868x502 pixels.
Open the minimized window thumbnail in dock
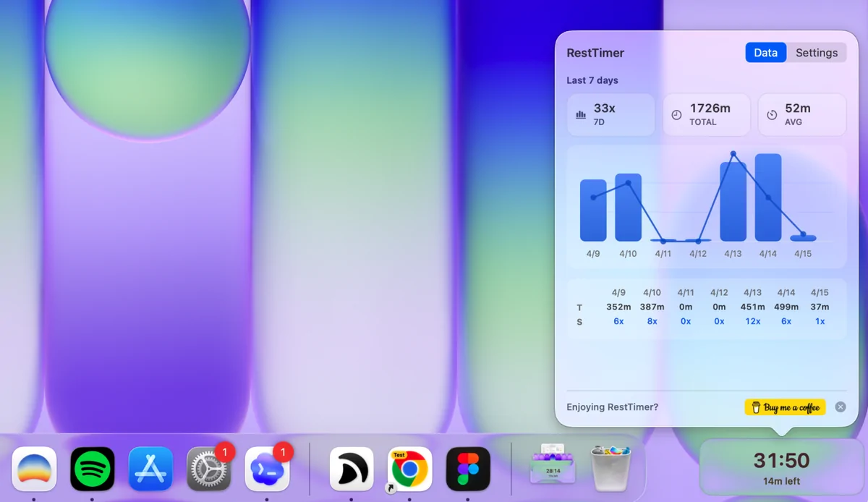click(x=553, y=464)
